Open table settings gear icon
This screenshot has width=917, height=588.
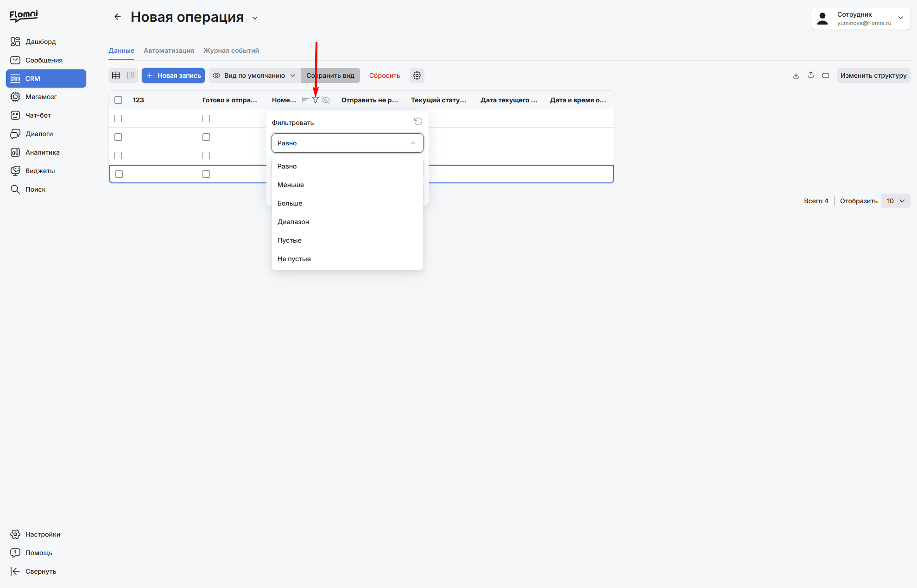[417, 75]
